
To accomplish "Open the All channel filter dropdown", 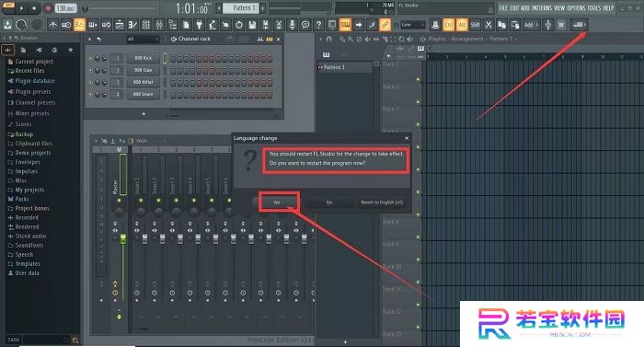I will point(142,39).
